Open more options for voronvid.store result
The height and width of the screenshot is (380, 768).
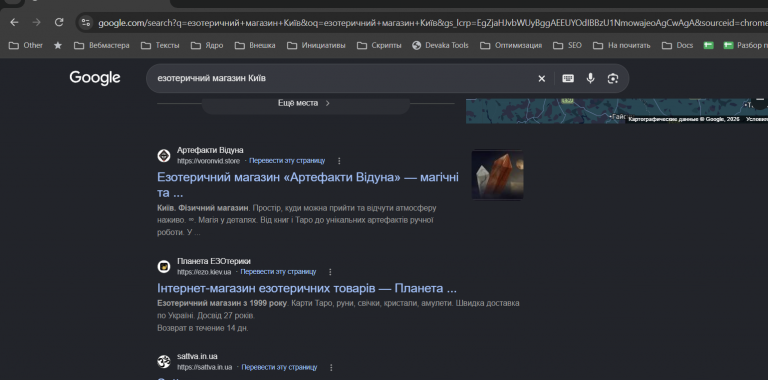tap(339, 161)
